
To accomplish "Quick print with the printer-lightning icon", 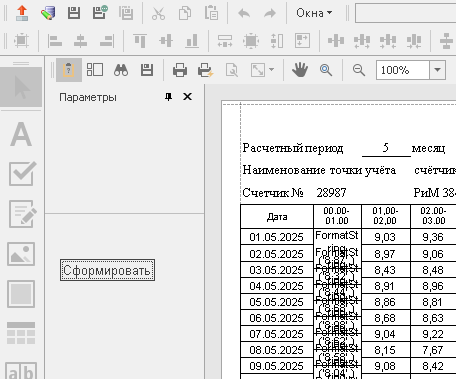I will pos(205,70).
